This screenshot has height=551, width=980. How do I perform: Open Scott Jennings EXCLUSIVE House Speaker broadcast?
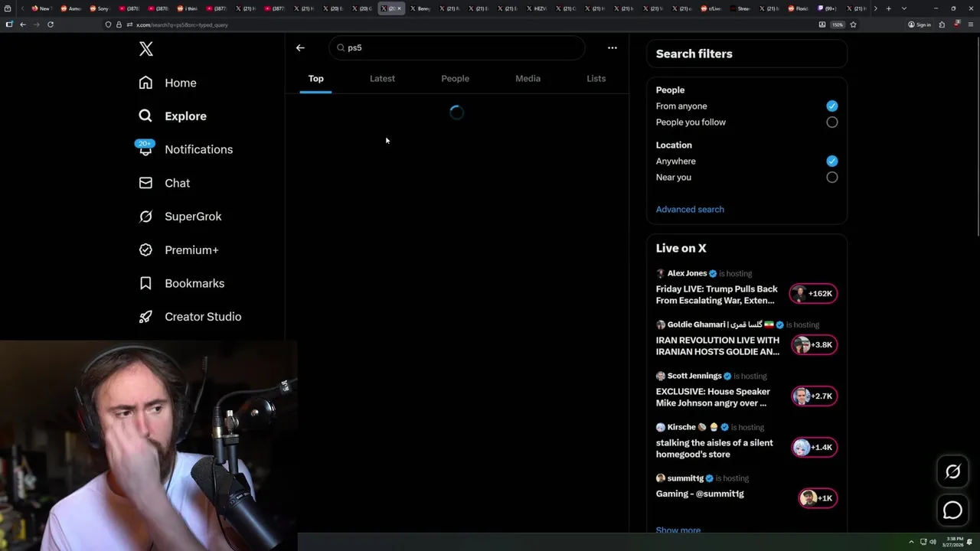[713, 397]
